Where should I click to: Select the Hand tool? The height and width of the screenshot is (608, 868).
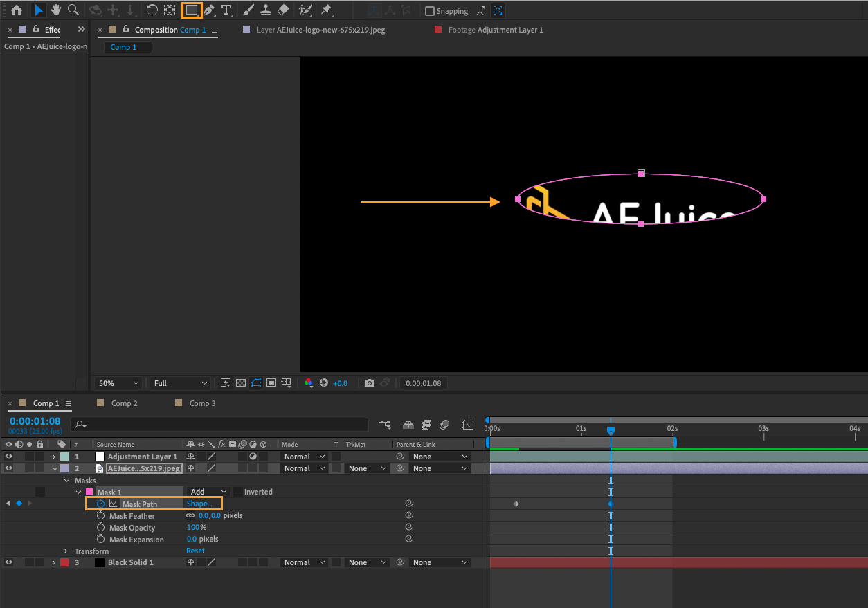(56, 10)
